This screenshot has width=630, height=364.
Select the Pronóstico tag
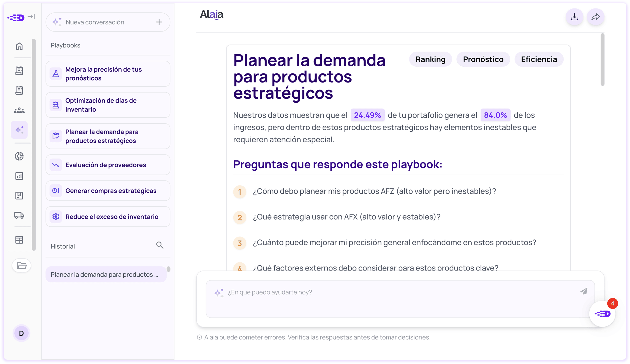point(483,59)
